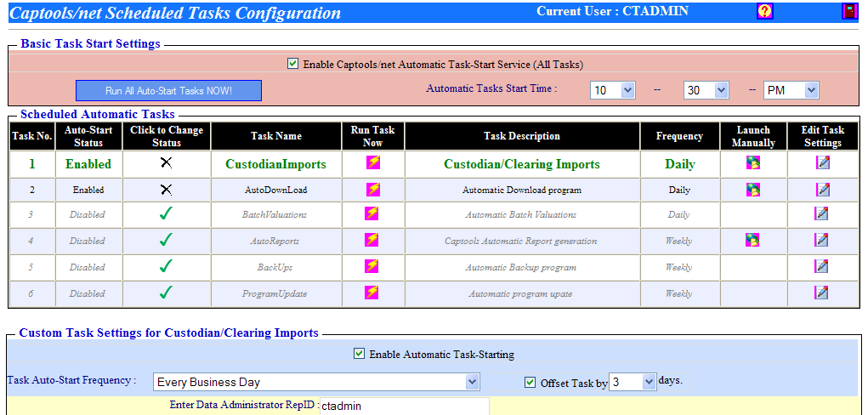Enable BatchValuations via green checkmark
Image resolution: width=868 pixels, height=415 pixels.
(166, 213)
